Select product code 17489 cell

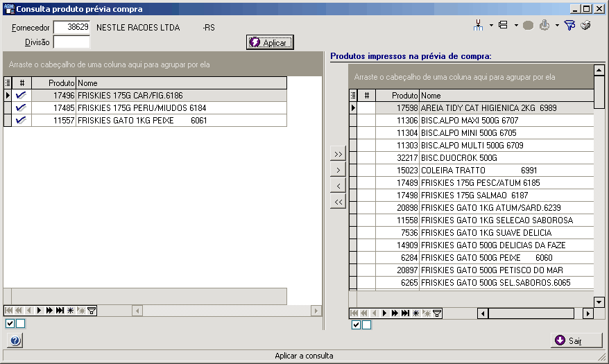(397, 183)
